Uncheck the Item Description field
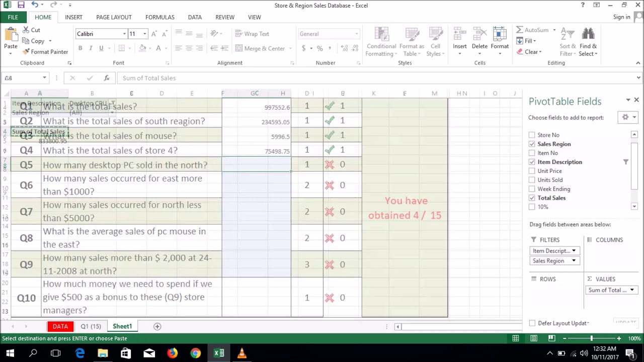Image resolution: width=644 pixels, height=362 pixels. [532, 162]
